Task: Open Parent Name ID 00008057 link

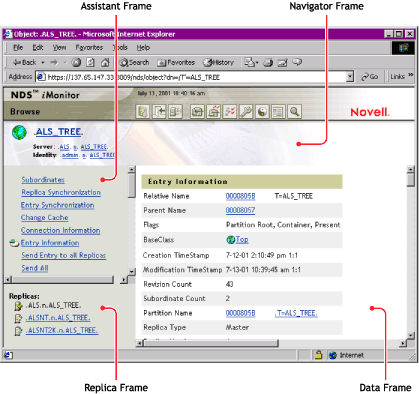Action: coord(240,210)
